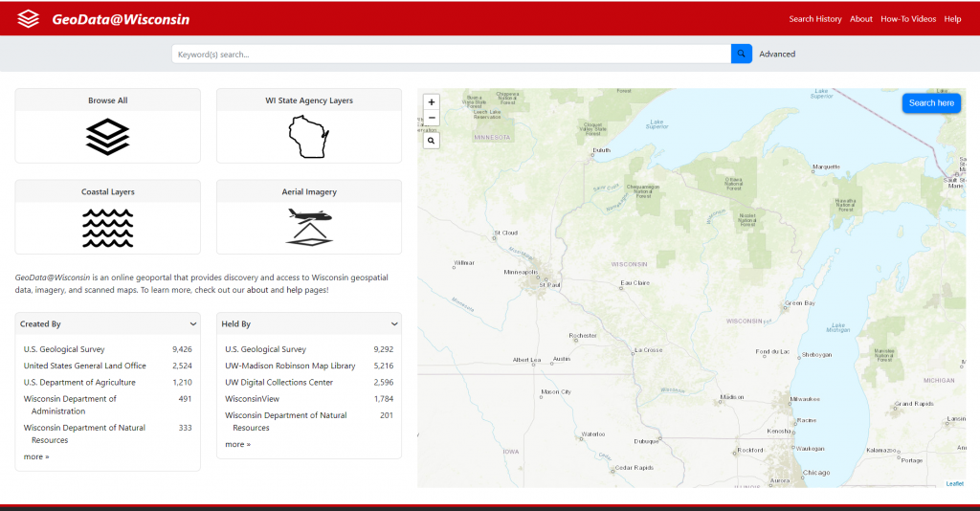Open Coastal Layers waves icon

(x=107, y=228)
